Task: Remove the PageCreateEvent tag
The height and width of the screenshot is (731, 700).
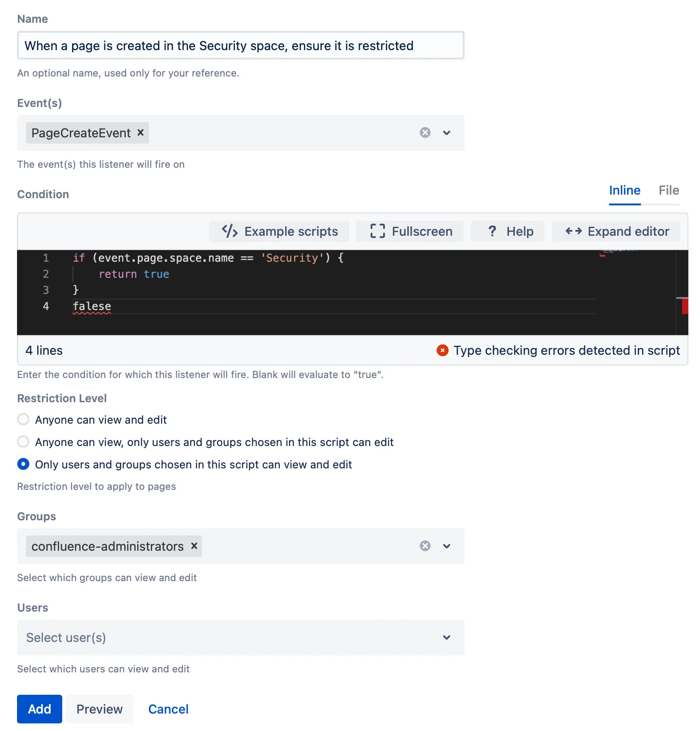Action: [141, 132]
